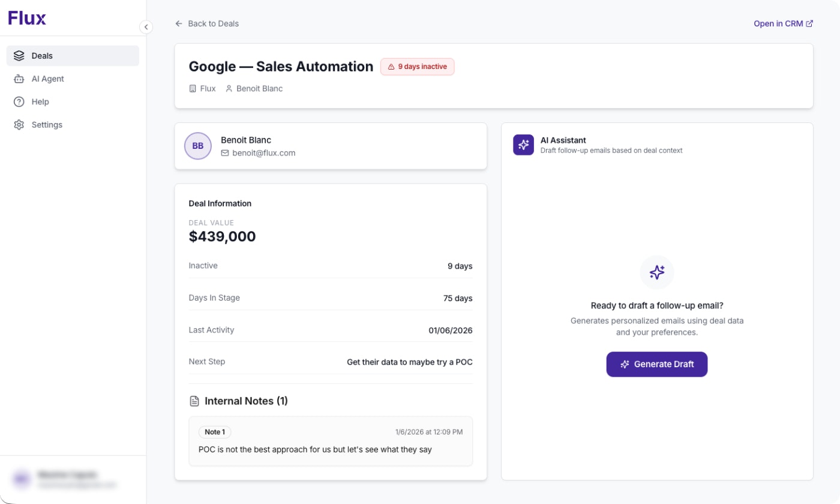Screen dimensions: 840x504
Task: Click the 75 days value
Action: [x=458, y=298]
